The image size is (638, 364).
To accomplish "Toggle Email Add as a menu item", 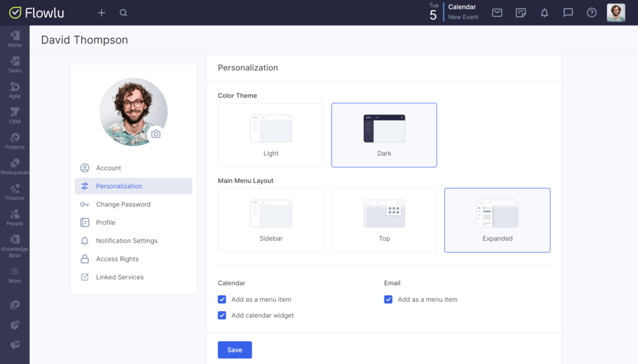I will [x=388, y=299].
